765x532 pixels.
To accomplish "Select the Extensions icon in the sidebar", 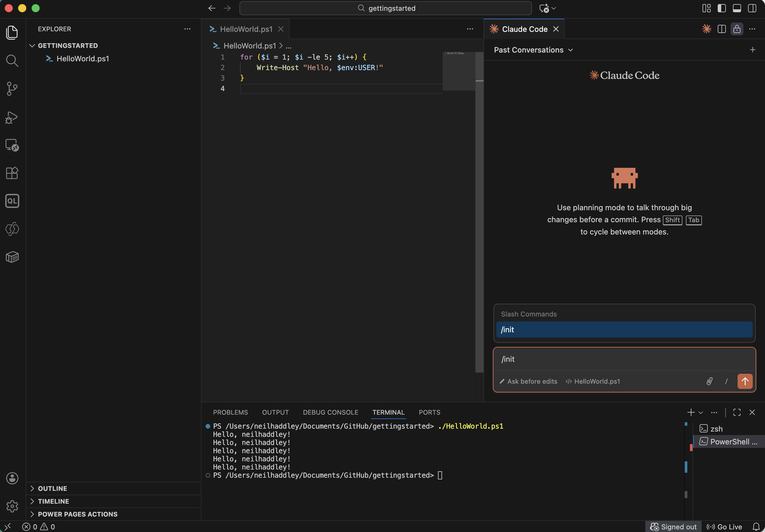I will pyautogui.click(x=12, y=173).
